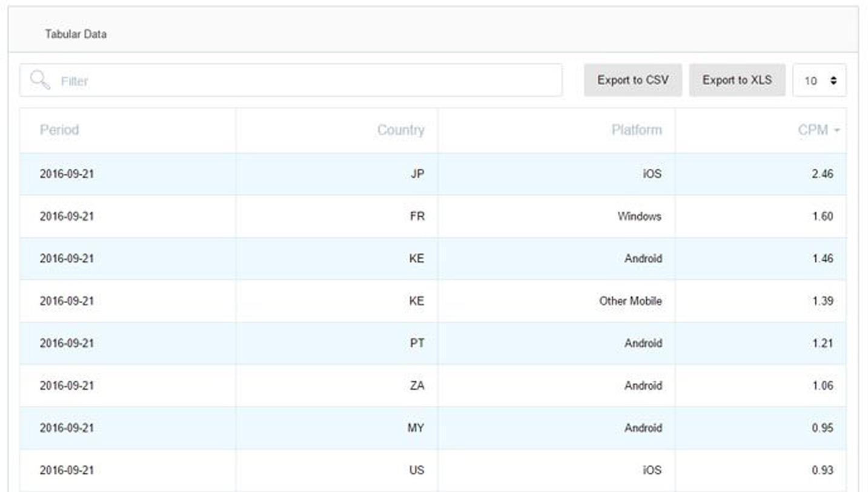
Task: Click the CPM value 0.95
Action: point(823,428)
